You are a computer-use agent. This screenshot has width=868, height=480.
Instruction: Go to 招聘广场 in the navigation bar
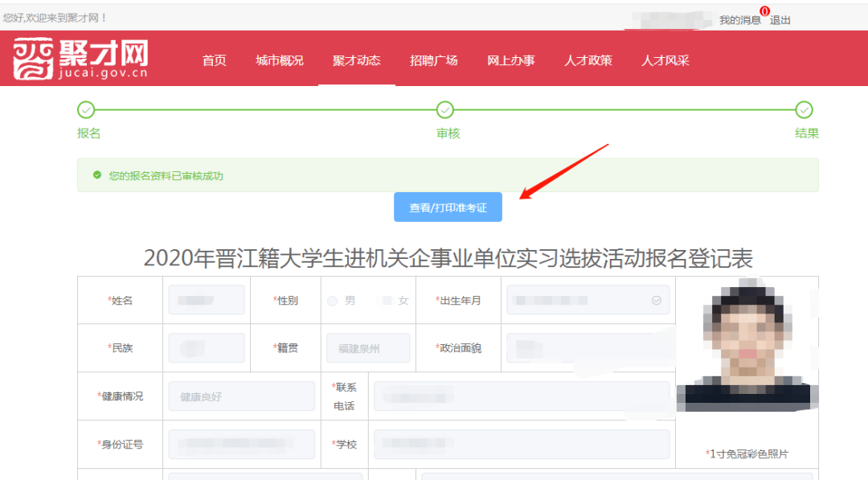[433, 60]
